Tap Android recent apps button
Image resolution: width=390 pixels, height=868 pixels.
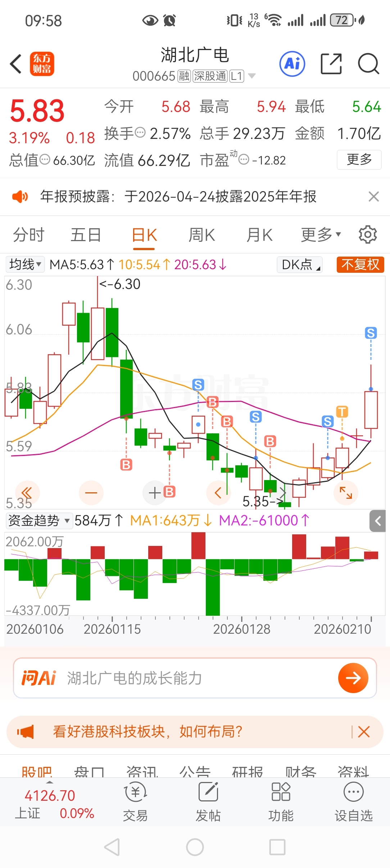point(277,847)
